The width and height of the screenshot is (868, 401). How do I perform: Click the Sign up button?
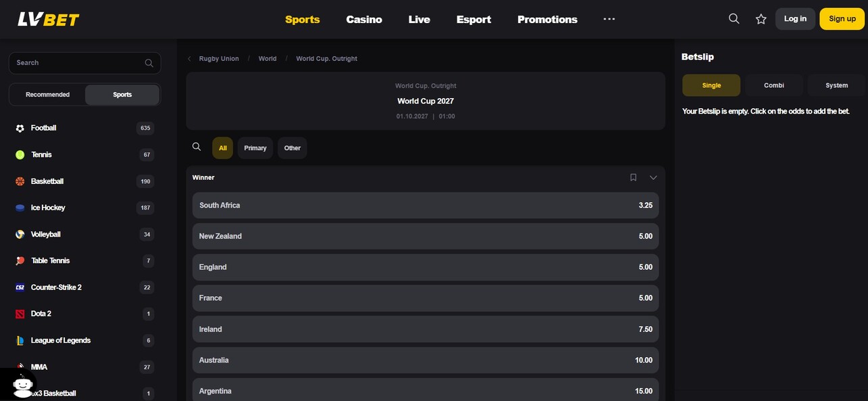click(x=841, y=18)
